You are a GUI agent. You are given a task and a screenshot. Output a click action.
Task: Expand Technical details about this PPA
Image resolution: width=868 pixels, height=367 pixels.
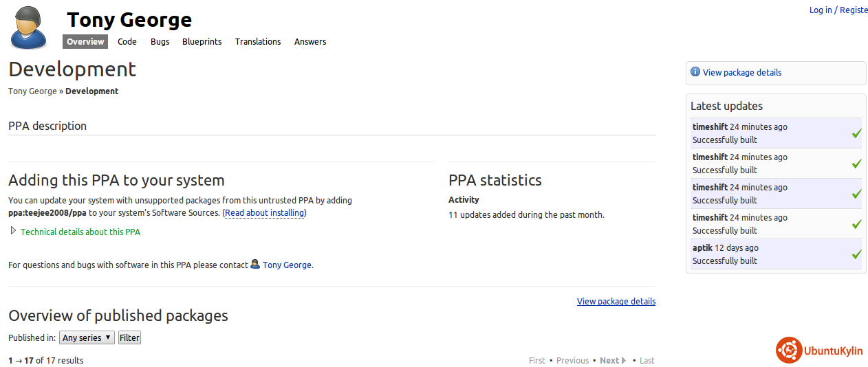[x=80, y=232]
